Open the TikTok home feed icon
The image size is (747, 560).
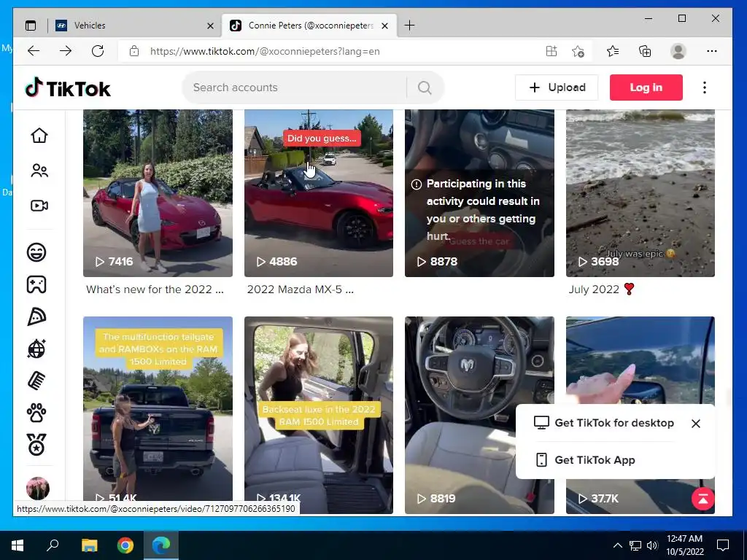pyautogui.click(x=39, y=136)
